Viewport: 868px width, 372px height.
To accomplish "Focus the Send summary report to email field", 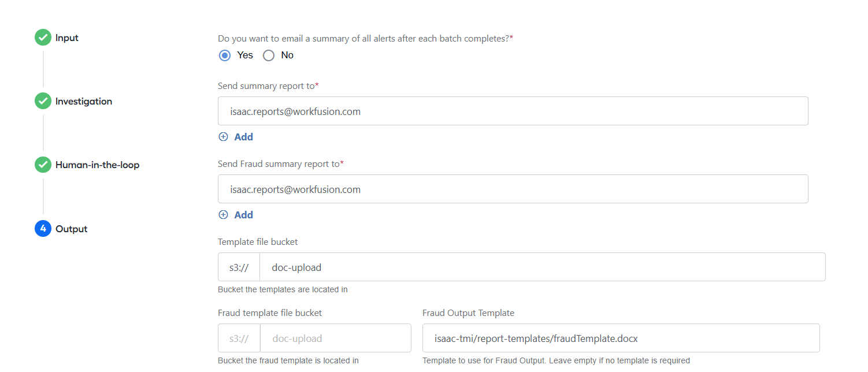I will click(x=513, y=111).
